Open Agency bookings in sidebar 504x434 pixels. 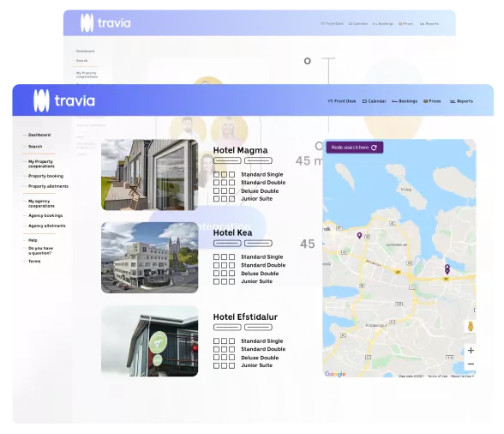(45, 215)
